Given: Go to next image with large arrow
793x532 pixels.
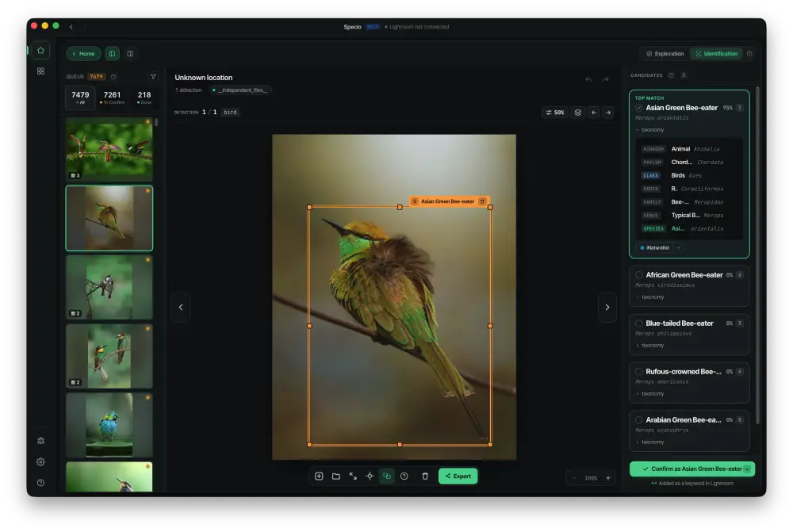Looking at the screenshot, I should (x=607, y=308).
